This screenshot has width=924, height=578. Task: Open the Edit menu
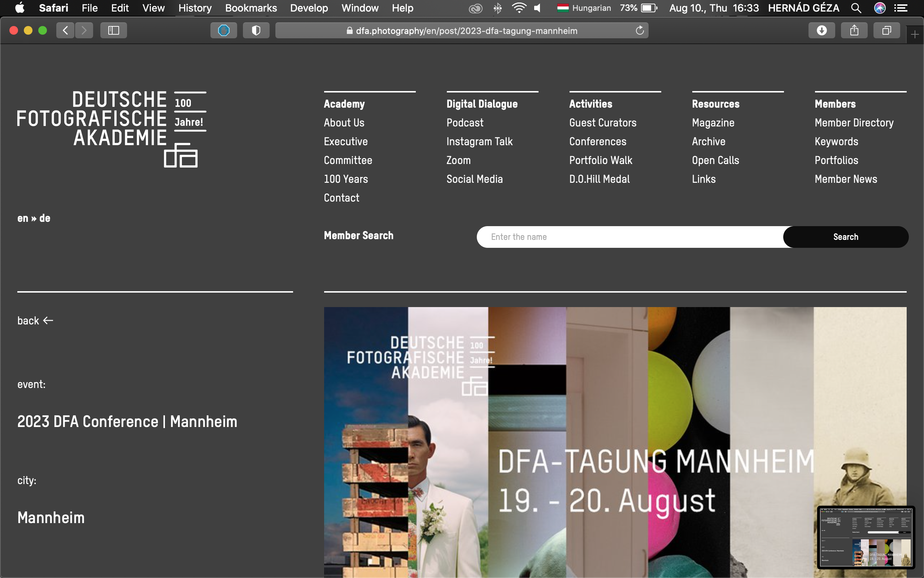point(120,8)
